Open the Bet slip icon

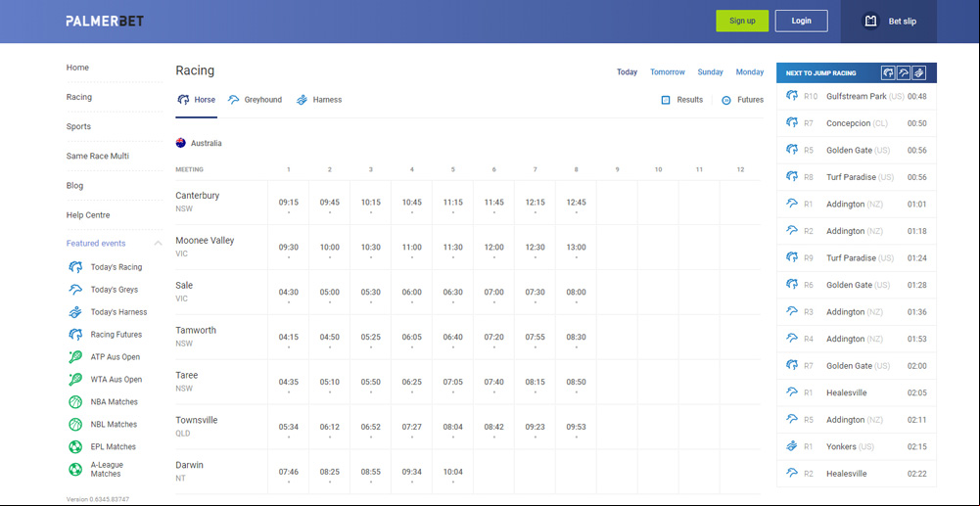pyautogui.click(x=870, y=22)
